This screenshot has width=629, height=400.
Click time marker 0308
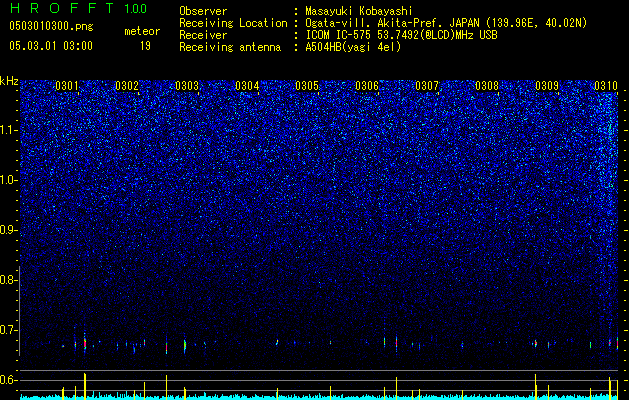click(x=487, y=86)
